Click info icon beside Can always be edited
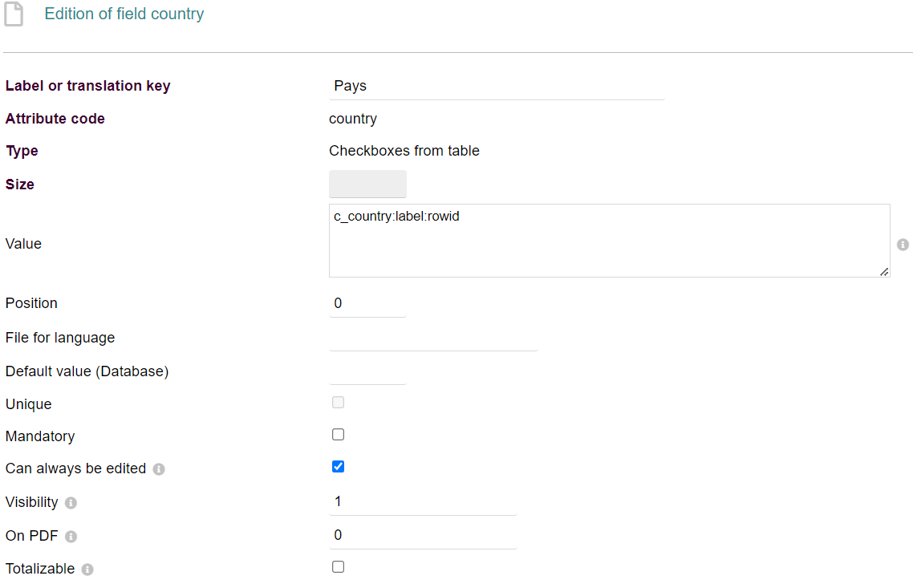 (159, 469)
